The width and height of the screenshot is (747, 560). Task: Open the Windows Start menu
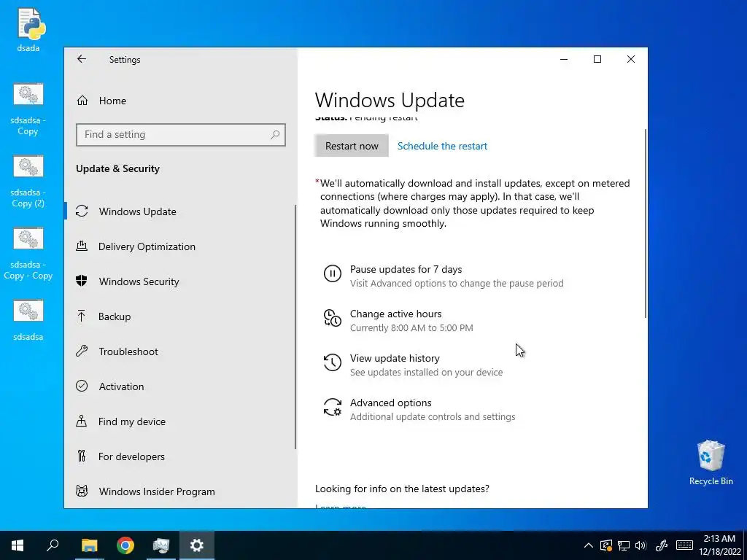click(18, 545)
